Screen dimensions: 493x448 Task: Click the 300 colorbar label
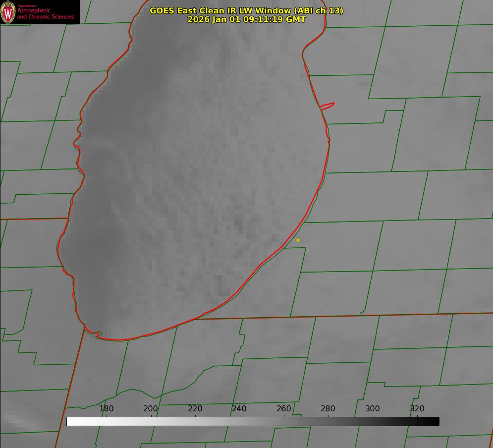(x=373, y=408)
